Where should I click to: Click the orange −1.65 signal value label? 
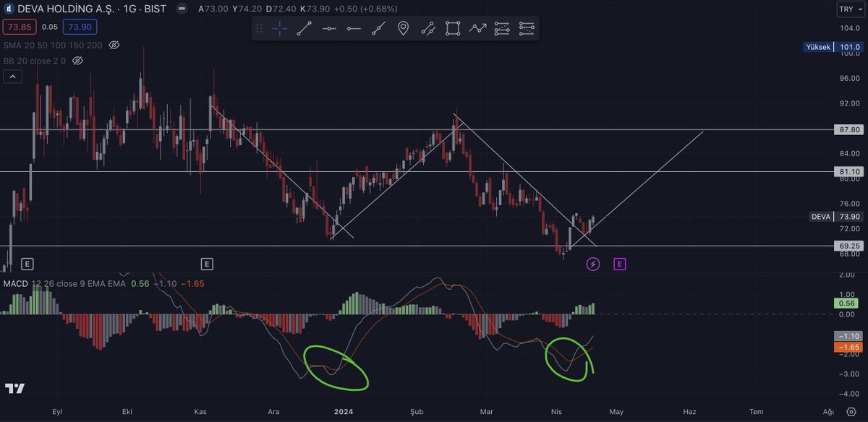[x=850, y=348]
